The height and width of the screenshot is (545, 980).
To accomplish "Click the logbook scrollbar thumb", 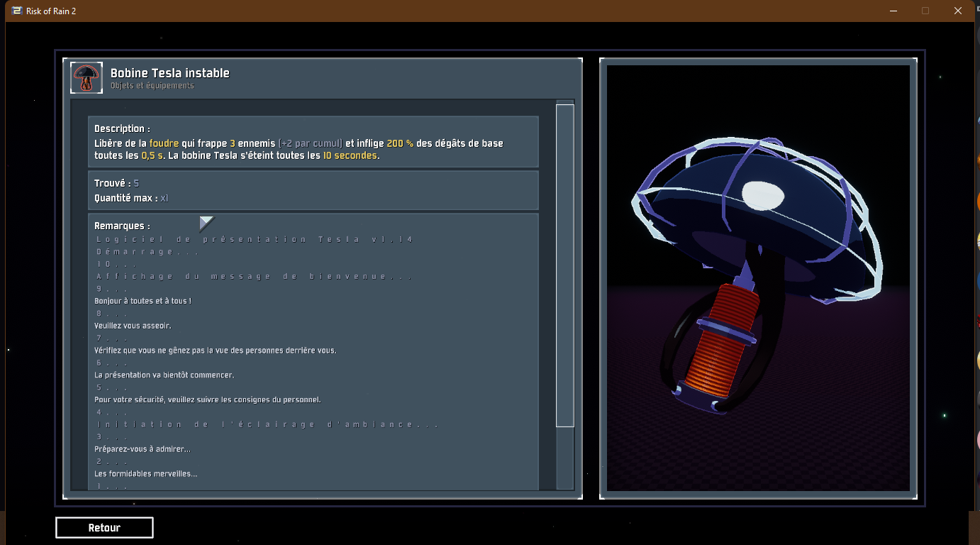I will click(x=564, y=265).
